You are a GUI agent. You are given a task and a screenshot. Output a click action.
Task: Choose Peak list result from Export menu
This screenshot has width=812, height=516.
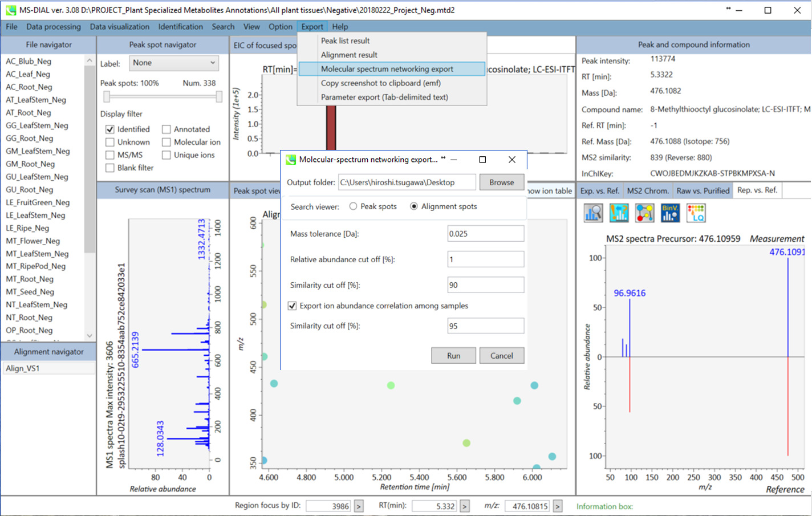click(x=392, y=41)
